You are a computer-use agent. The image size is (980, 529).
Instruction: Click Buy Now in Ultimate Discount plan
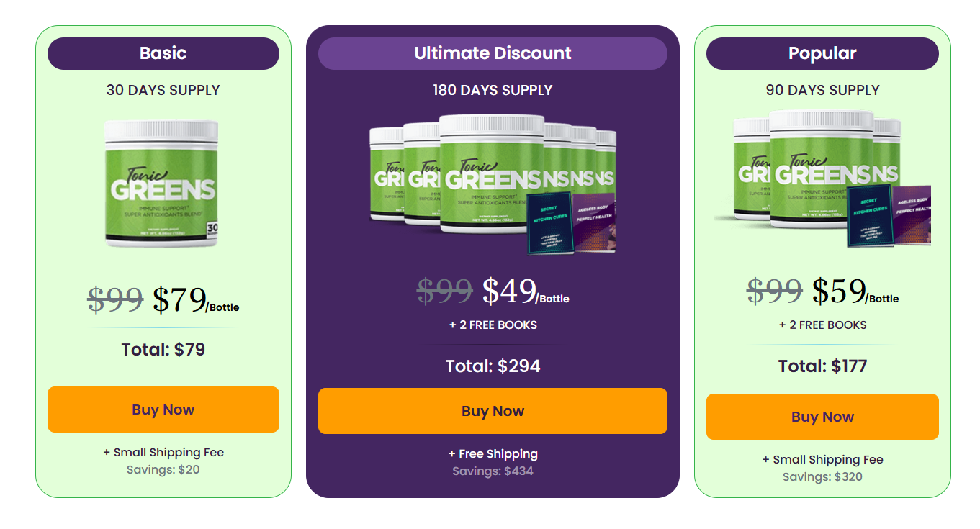tap(493, 411)
